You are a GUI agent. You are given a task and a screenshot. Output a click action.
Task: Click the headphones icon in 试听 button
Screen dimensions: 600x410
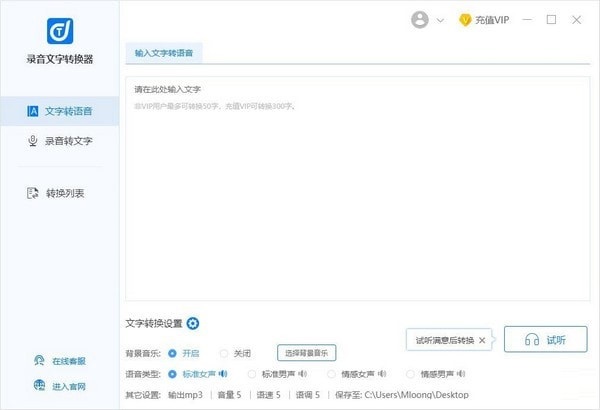pos(532,340)
